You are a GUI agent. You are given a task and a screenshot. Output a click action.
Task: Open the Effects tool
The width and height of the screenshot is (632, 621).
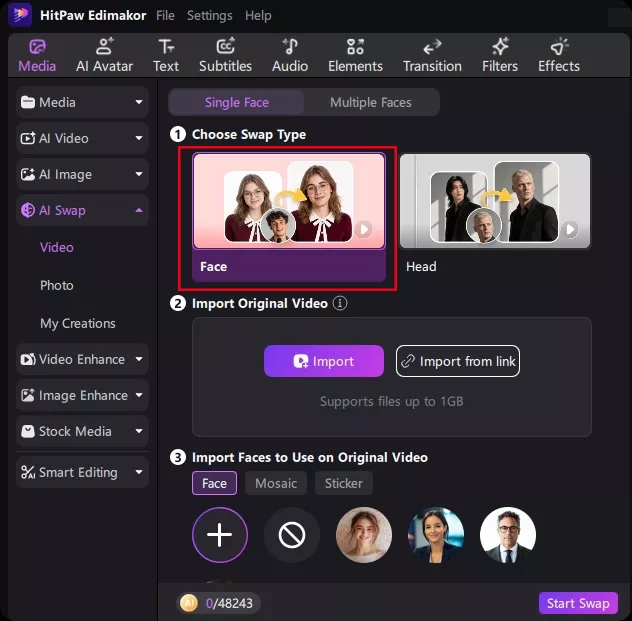point(559,56)
